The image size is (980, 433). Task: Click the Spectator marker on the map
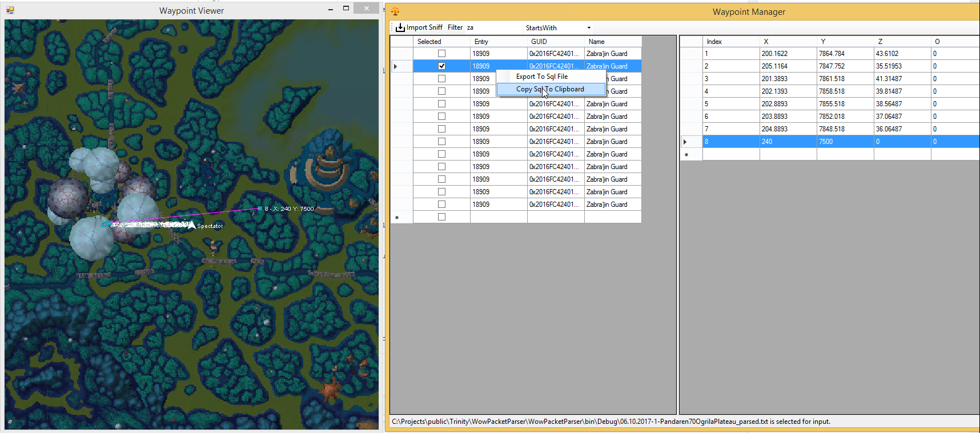click(x=192, y=225)
